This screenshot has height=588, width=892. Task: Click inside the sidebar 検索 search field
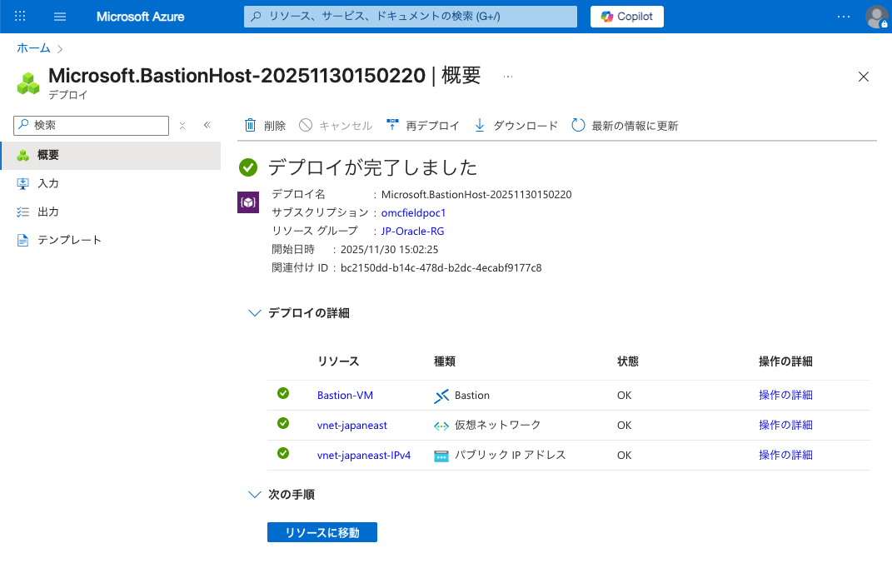point(90,125)
